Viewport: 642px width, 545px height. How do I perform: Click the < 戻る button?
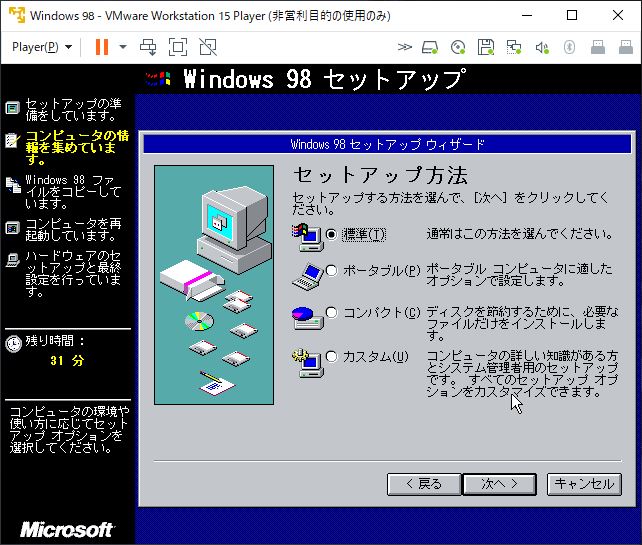tap(424, 484)
